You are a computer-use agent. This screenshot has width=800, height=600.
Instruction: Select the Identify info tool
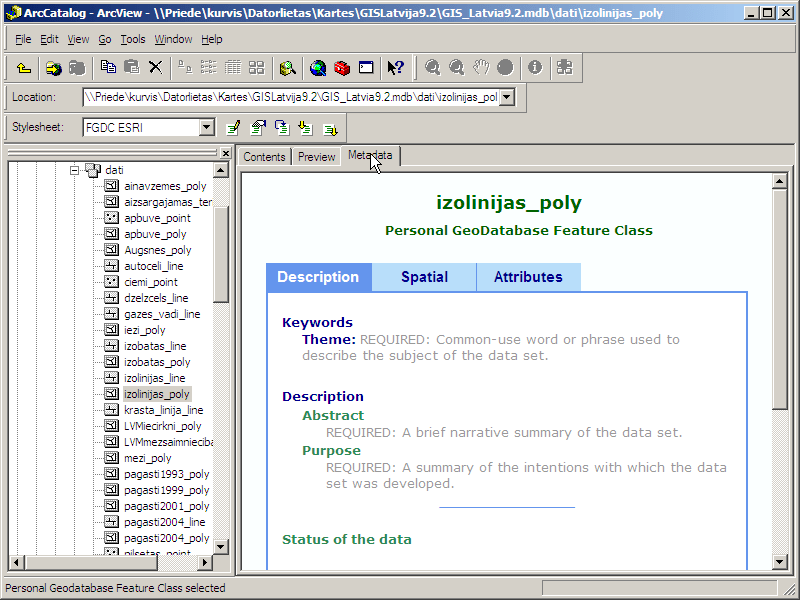pyautogui.click(x=535, y=68)
